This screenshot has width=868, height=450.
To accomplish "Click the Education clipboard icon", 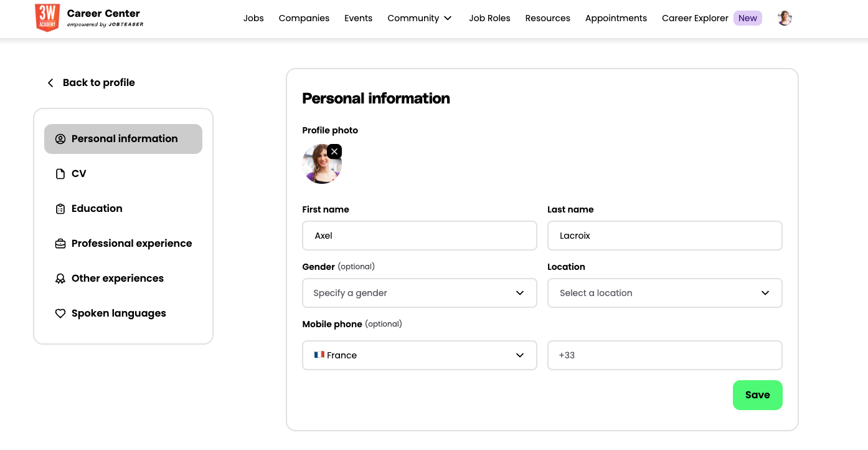I will click(60, 209).
